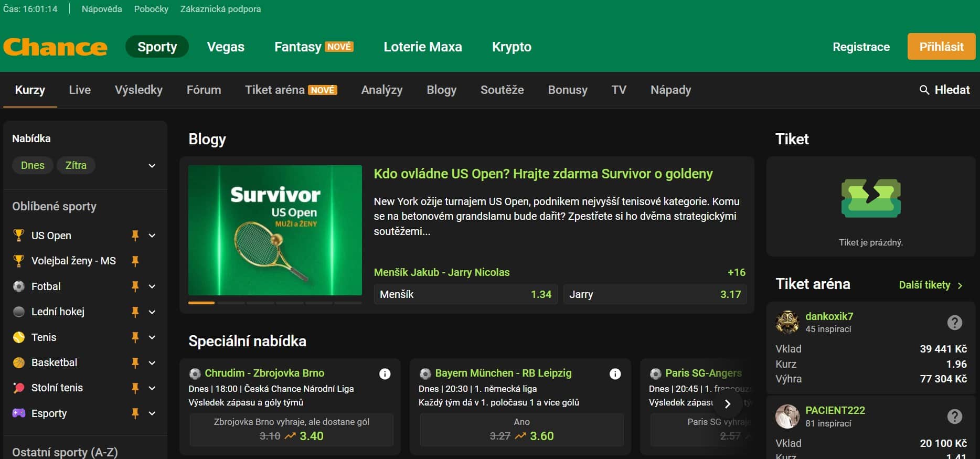Expand the Esporty sport list
The image size is (980, 459).
152,413
